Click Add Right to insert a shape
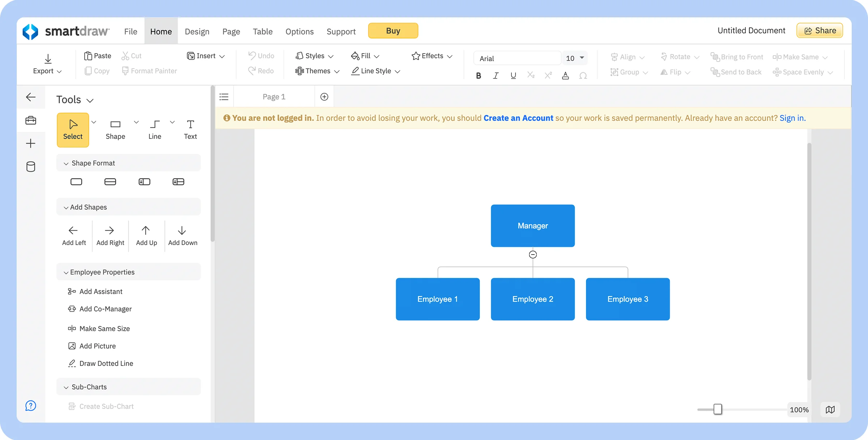This screenshot has width=868, height=440. coord(110,235)
